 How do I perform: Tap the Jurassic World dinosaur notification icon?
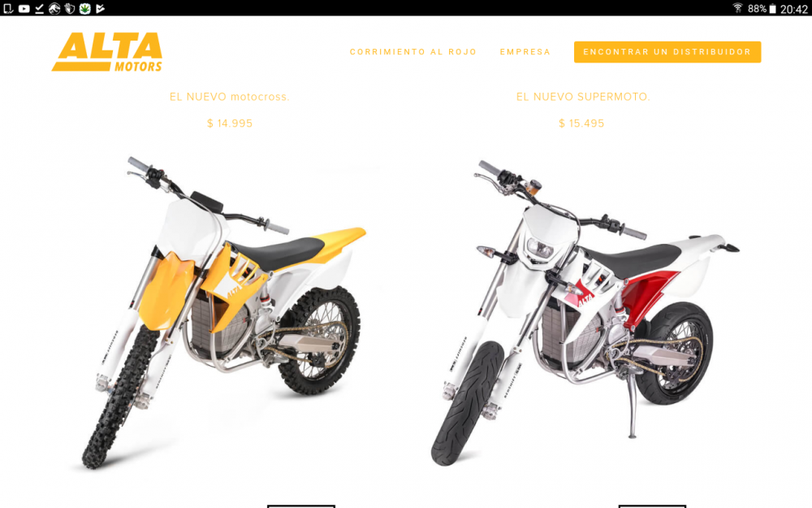pyautogui.click(x=54, y=8)
